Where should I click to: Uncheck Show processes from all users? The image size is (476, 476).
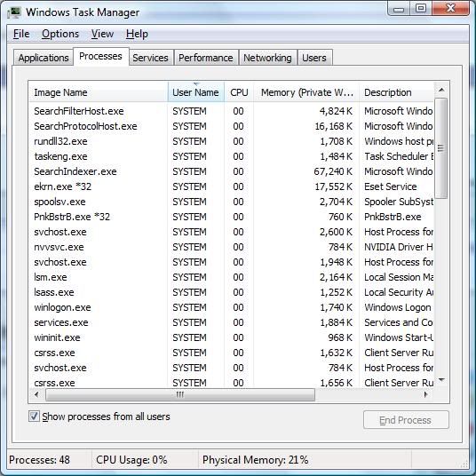tap(34, 416)
